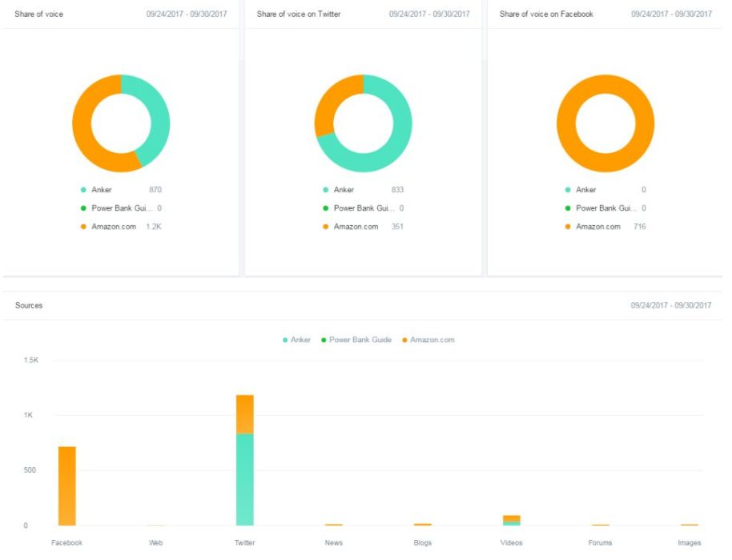Click the 1.5K y-axis label
The height and width of the screenshot is (560, 732).
tap(31, 360)
